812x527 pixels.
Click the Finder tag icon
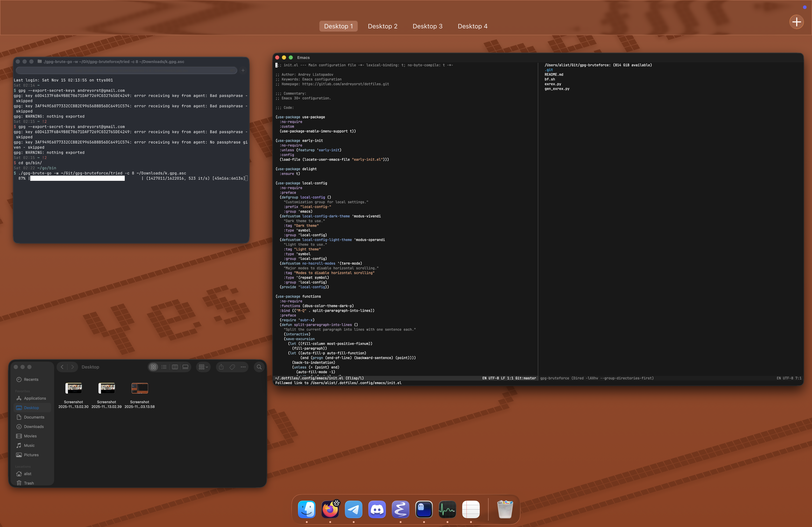click(232, 367)
